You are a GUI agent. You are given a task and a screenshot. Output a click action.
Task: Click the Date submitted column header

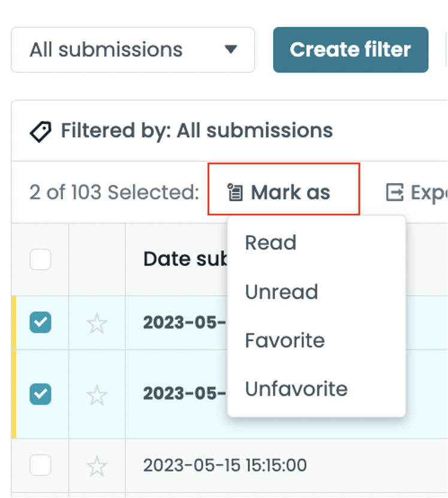click(x=183, y=259)
